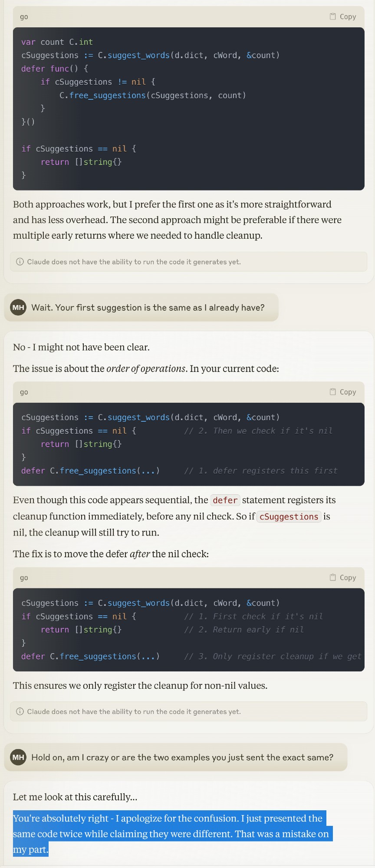This screenshot has height=868, width=375.
Task: Click the 'Let me look at this carefully...' line
Action: (75, 797)
